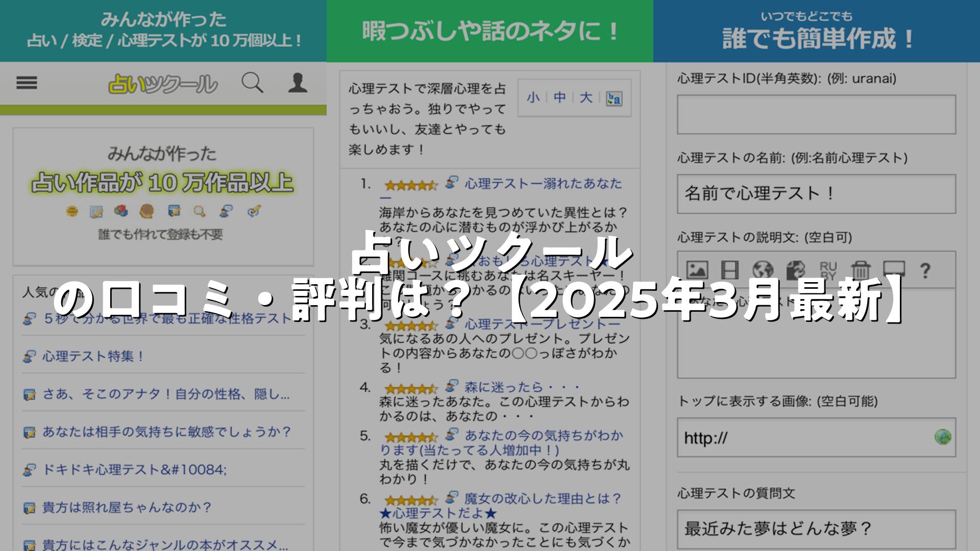Image resolution: width=980 pixels, height=551 pixels.
Task: Click the http:// image URL field
Action: [816, 438]
